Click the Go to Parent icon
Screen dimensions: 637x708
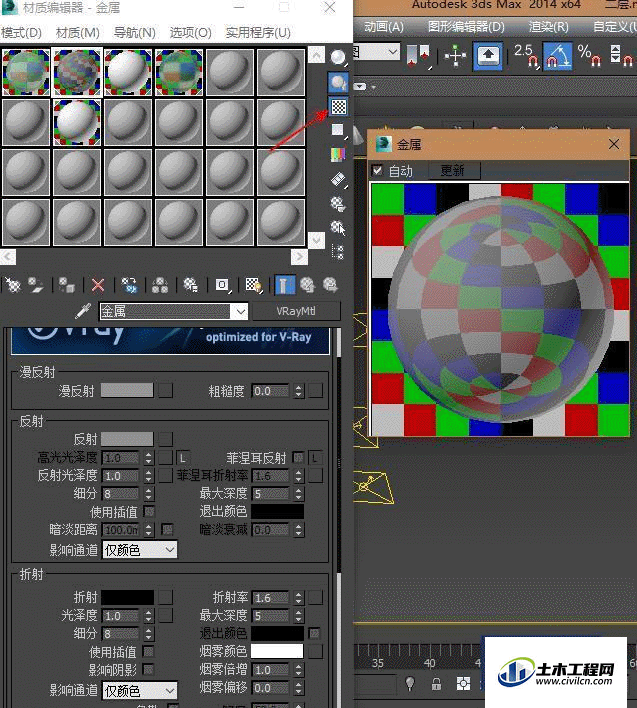[307, 285]
